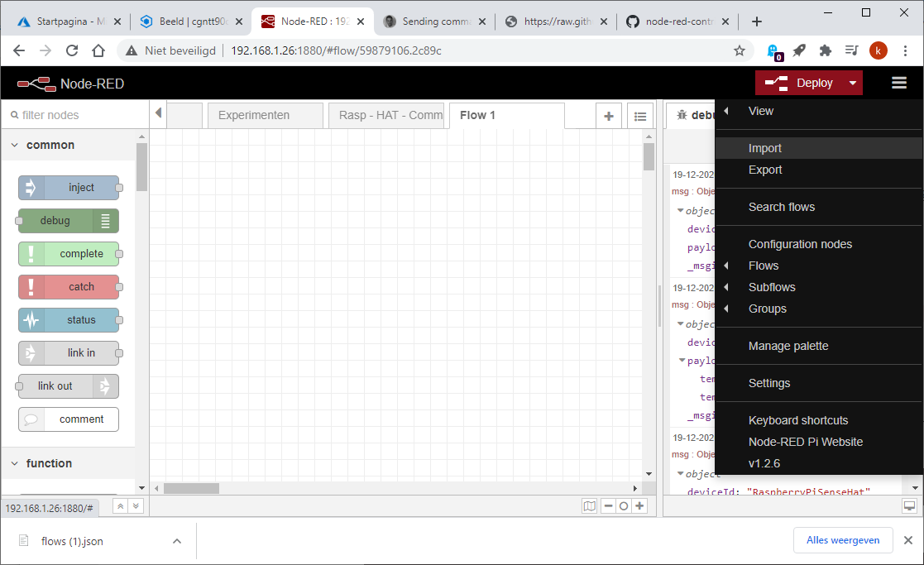Select the link in node
This screenshot has height=565, width=924.
[x=69, y=353]
